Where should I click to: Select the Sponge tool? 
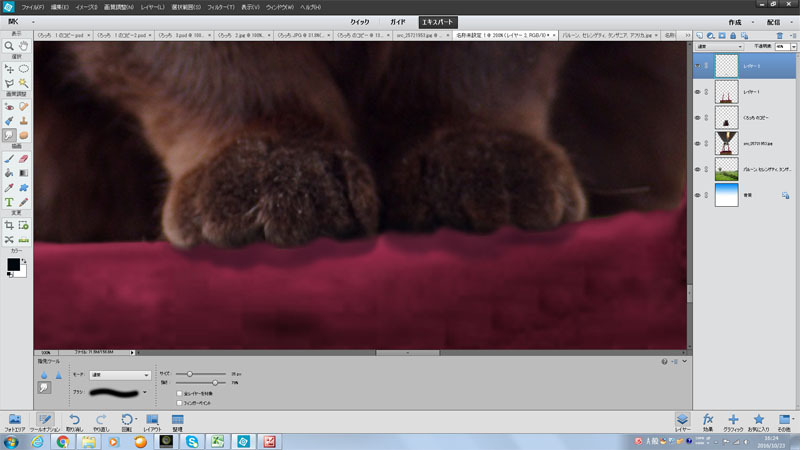click(23, 135)
